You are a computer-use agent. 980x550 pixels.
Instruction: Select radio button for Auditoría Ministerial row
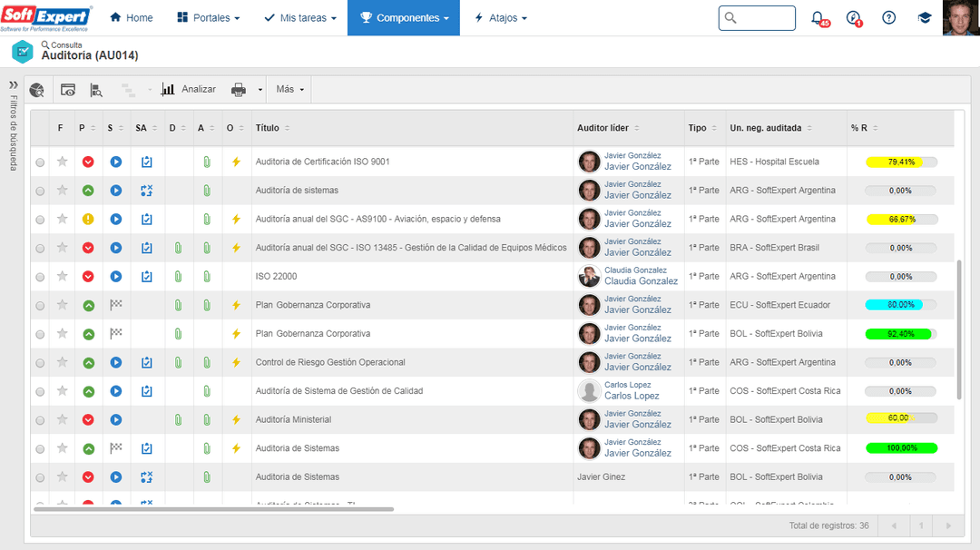pyautogui.click(x=40, y=420)
